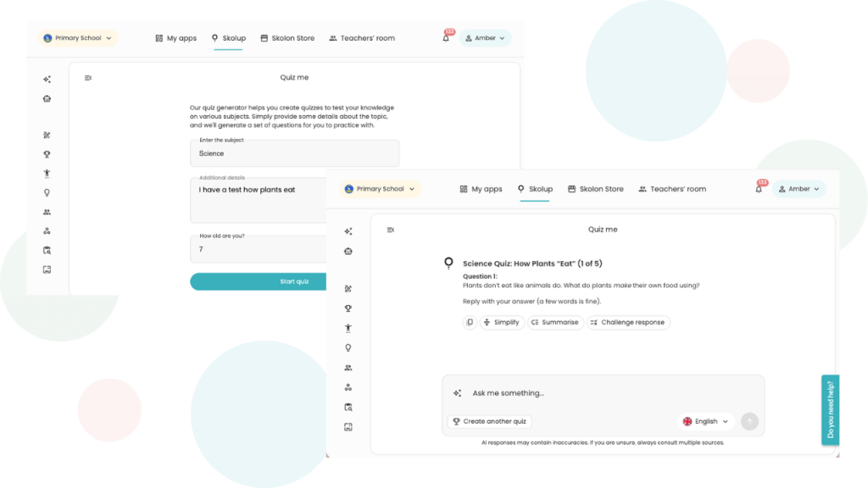Click the trophy icon in the front window's sidebar
This screenshot has height=488, width=868.
tap(348, 308)
